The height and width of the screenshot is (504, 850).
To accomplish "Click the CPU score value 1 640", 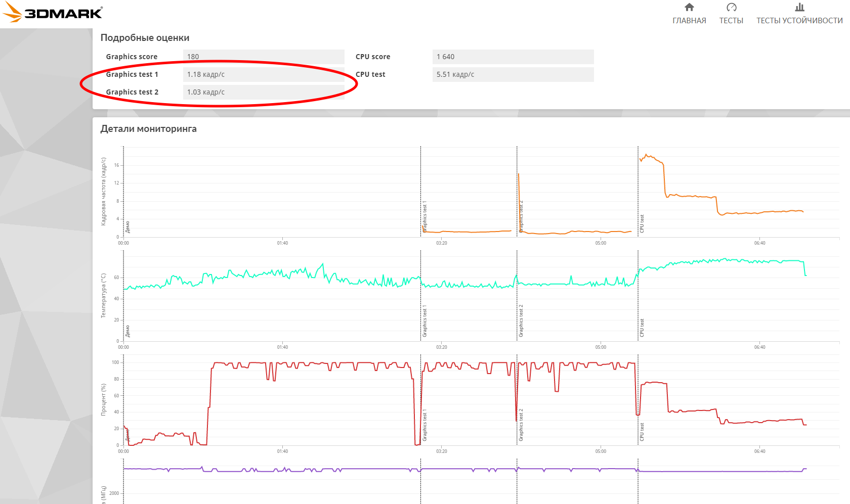I will point(513,57).
